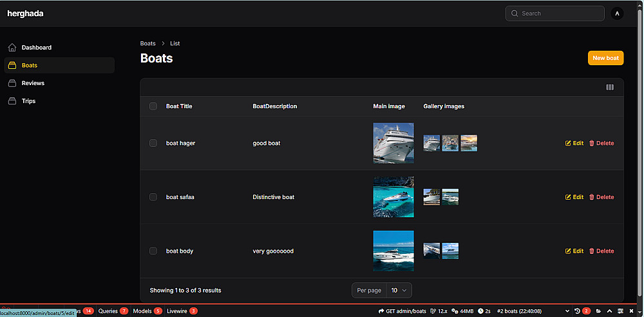This screenshot has width=644, height=317.
Task: Click the Laravel 12.x version indicator
Action: [439, 311]
